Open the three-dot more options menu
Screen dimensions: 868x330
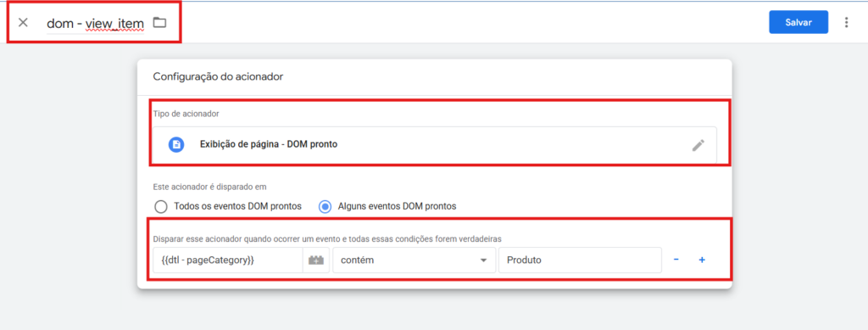click(846, 23)
